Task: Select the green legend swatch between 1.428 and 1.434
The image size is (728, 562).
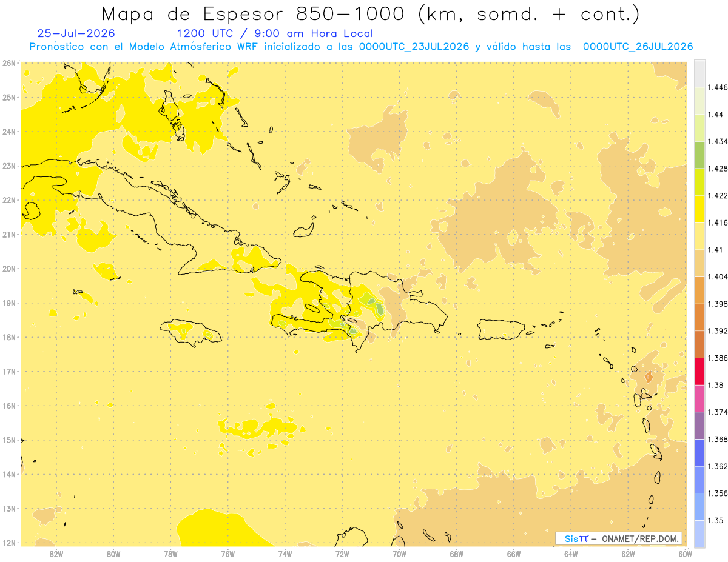Action: coord(699,155)
